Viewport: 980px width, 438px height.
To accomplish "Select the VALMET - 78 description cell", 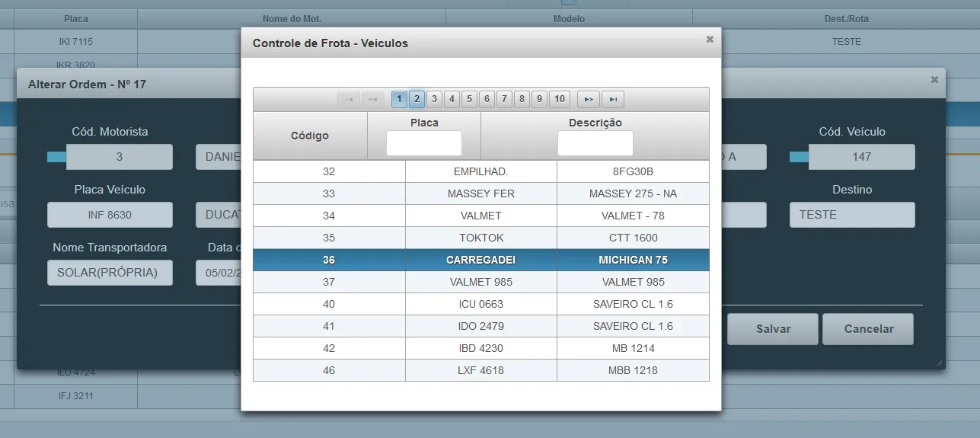I will coord(633,216).
